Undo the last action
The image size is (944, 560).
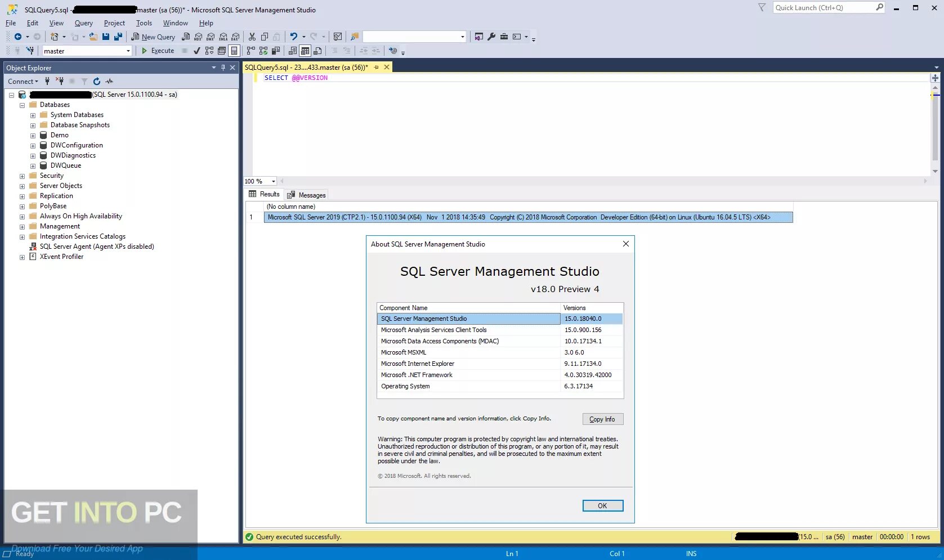click(x=293, y=37)
